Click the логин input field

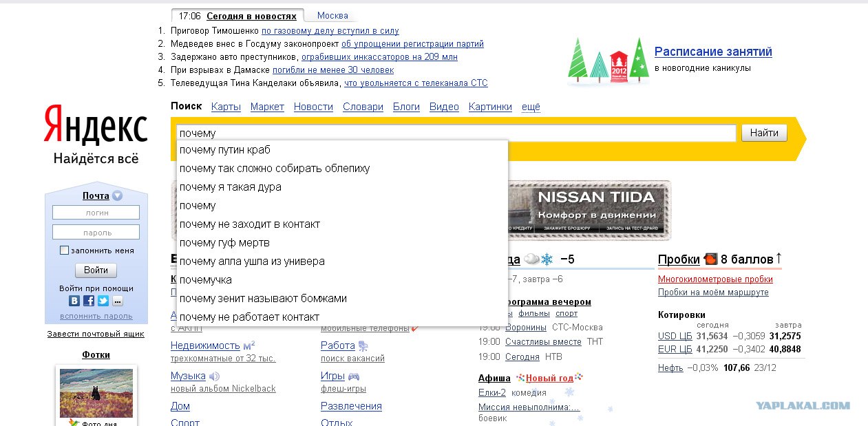pos(96,213)
